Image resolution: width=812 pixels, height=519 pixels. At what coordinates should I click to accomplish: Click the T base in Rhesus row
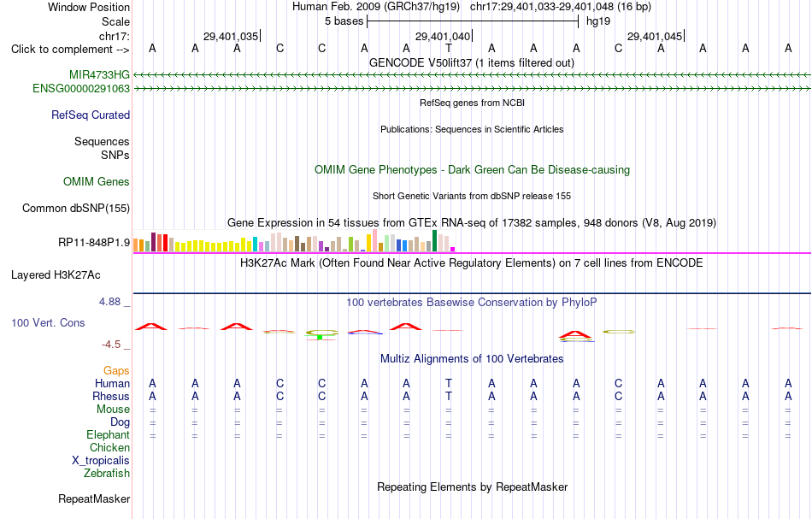tap(449, 396)
